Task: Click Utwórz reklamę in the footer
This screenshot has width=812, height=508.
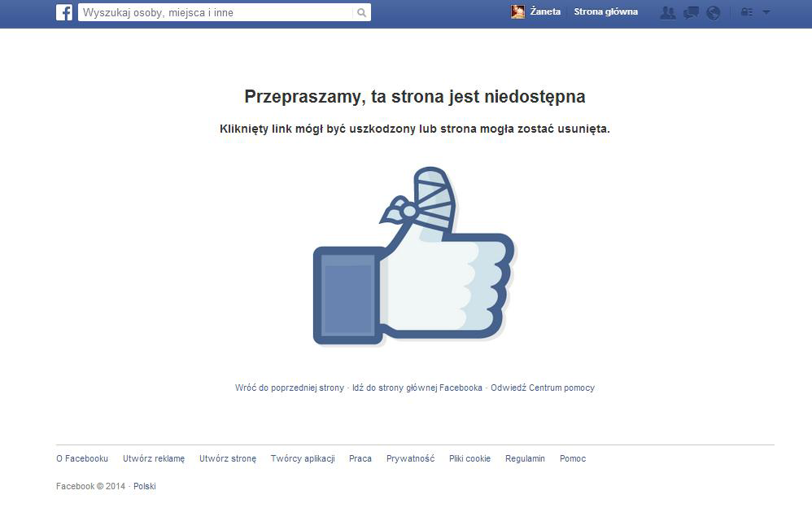Action: 154,459
